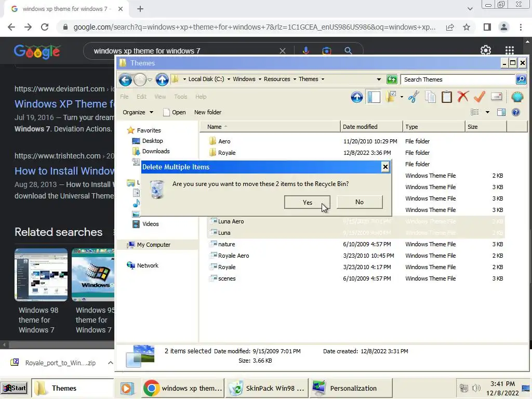Click the Paste clipboard toolbar icon

(446, 97)
